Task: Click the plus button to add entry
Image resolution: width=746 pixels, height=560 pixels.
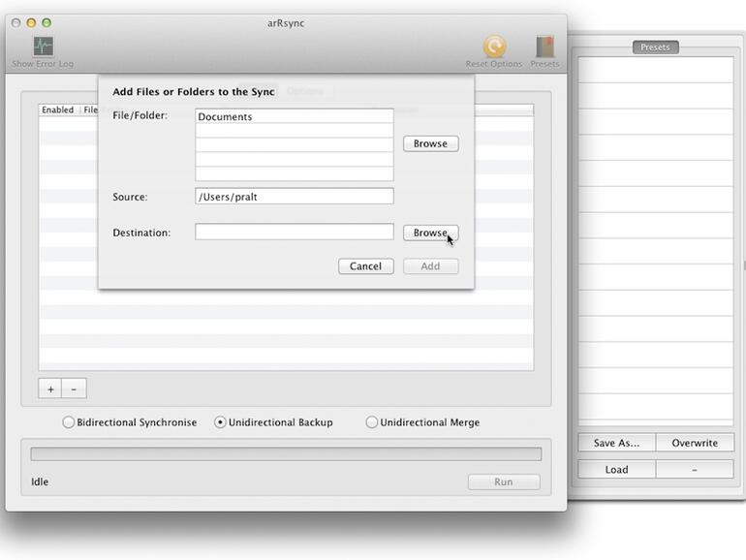Action: point(50,389)
